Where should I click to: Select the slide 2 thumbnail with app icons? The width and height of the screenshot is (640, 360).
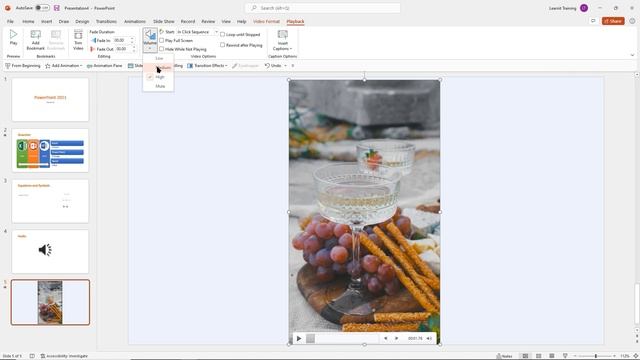tap(50, 150)
